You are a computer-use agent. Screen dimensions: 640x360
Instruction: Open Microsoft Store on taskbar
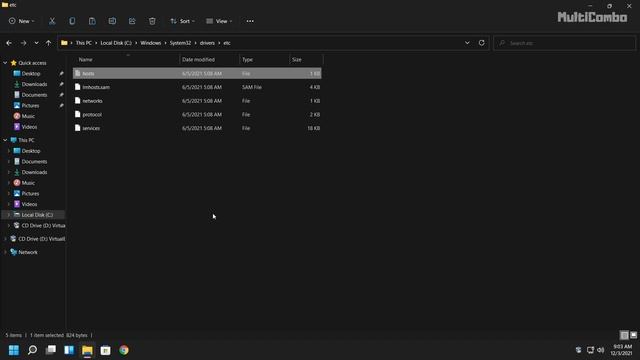106,350
